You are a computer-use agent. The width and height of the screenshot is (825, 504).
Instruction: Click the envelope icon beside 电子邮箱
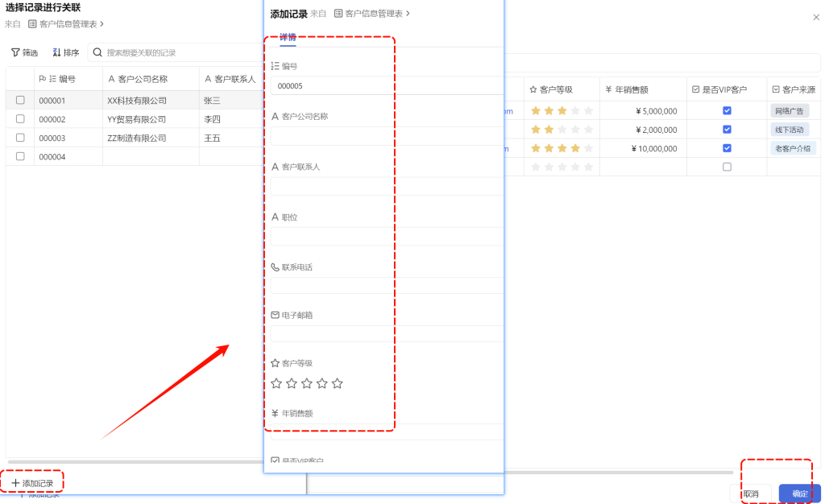pos(275,315)
